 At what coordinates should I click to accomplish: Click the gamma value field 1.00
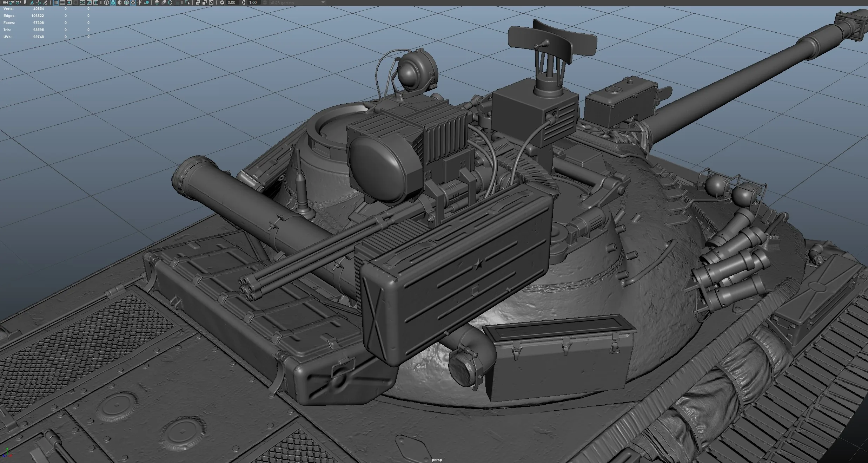pyautogui.click(x=253, y=2)
